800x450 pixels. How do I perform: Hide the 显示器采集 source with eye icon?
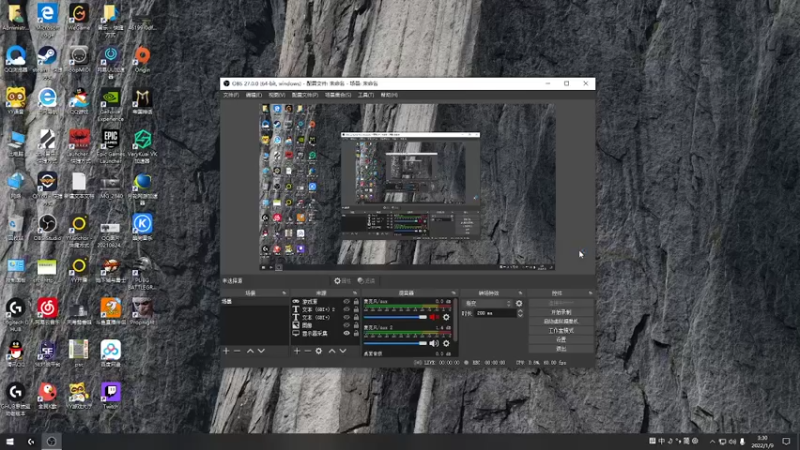coord(346,333)
